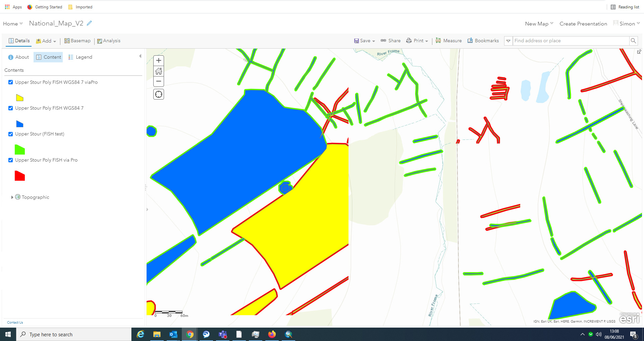This screenshot has width=644, height=341.
Task: Select the Measure tool
Action: 449,41
